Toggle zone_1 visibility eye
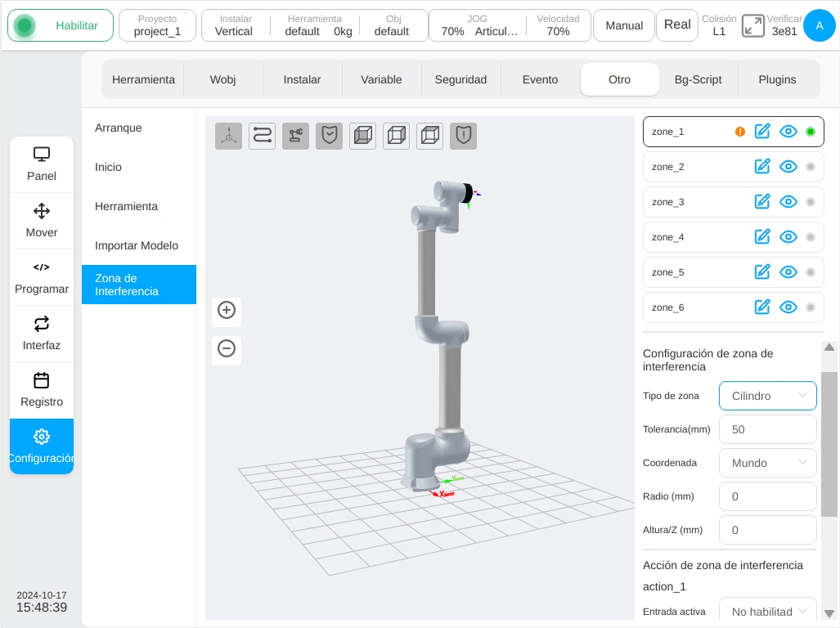Image resolution: width=840 pixels, height=628 pixels. [x=788, y=131]
